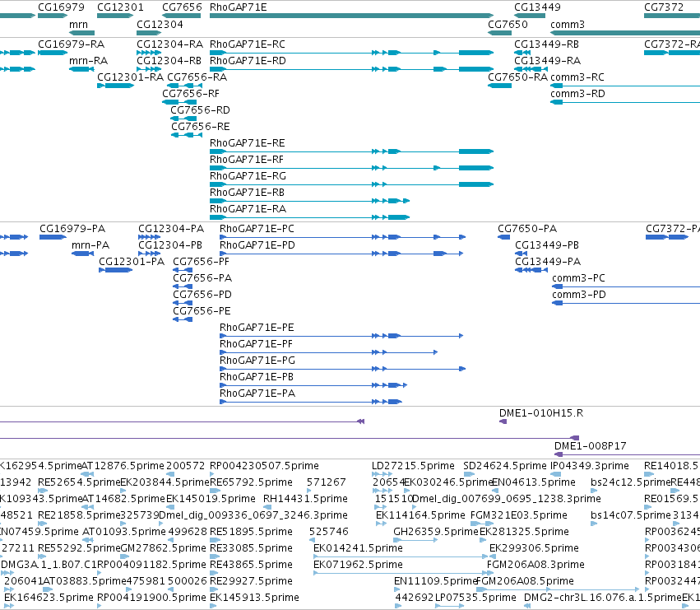Click EST RH14431.5prime
The image size is (700, 610).
267,507
